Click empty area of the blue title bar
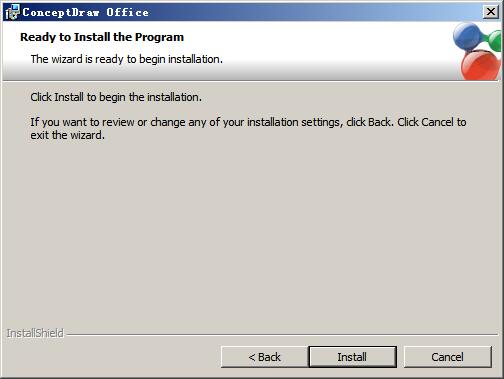Viewport: 504px width, 379px height. click(300, 12)
